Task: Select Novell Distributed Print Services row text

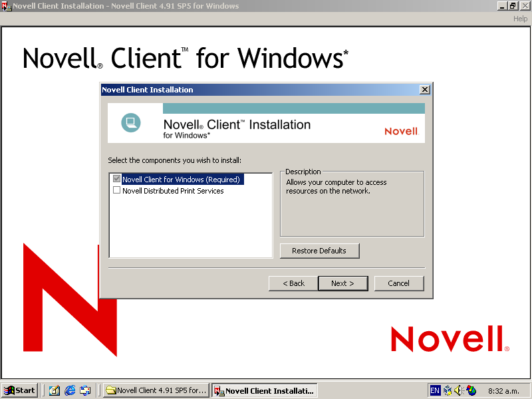Action: (173, 191)
